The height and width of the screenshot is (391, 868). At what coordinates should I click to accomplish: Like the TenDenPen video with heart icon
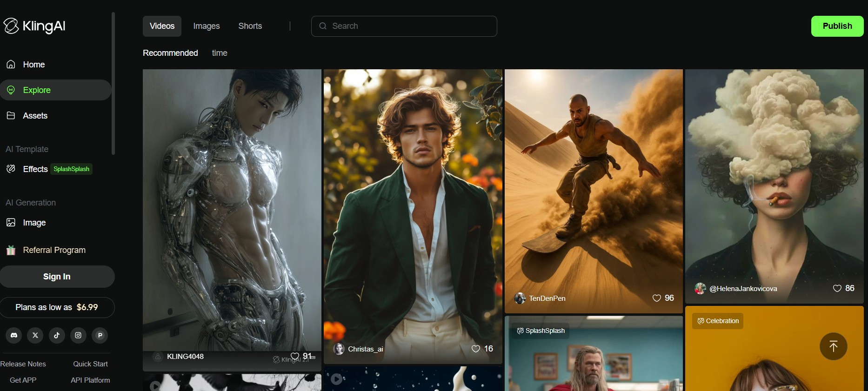tap(657, 298)
